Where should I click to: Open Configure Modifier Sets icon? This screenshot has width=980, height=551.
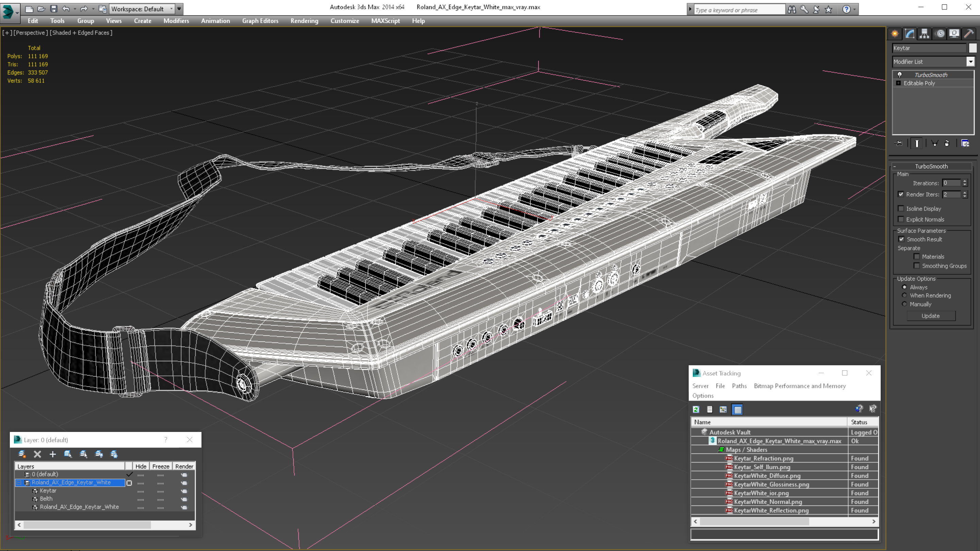click(x=965, y=143)
